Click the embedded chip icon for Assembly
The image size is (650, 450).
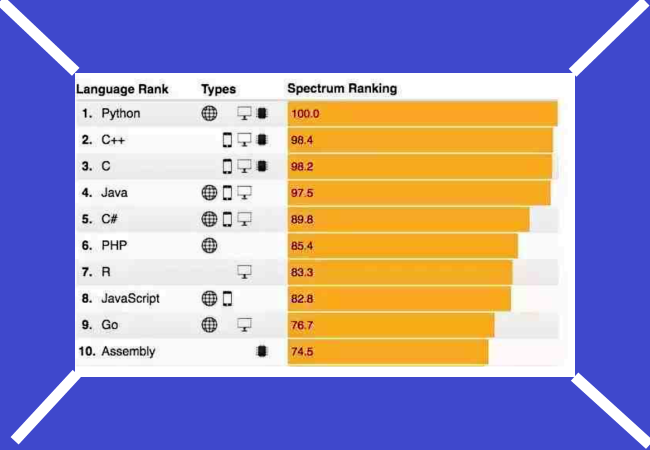pos(262,351)
